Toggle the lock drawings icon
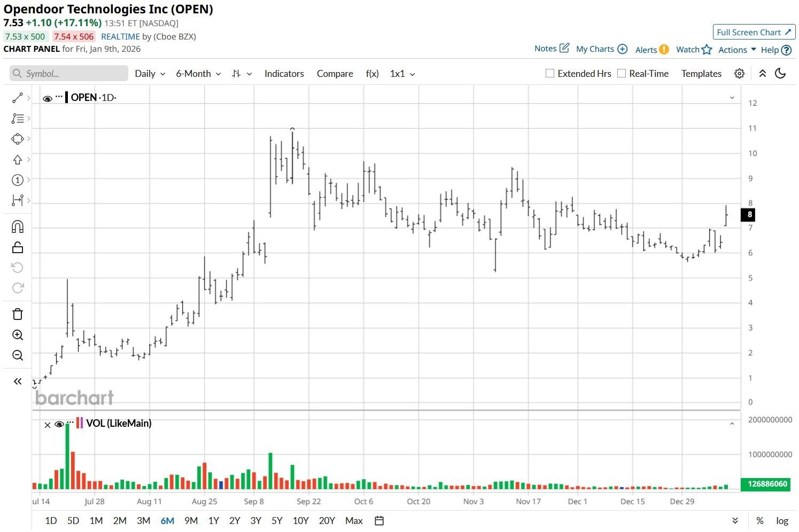 point(17,247)
